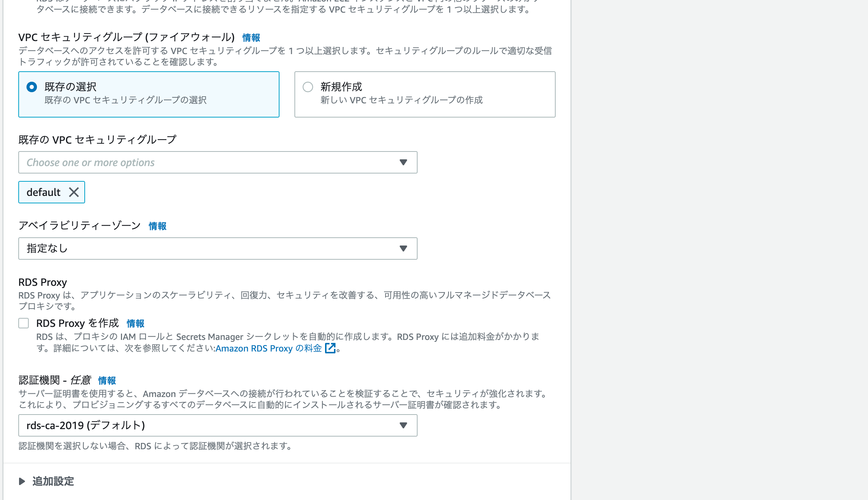Click the 情報 link next to RDS Proxy を作成

136,323
